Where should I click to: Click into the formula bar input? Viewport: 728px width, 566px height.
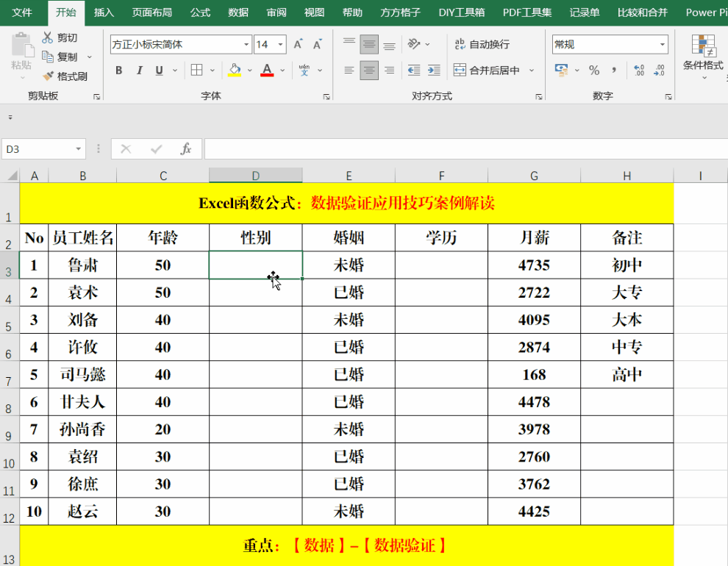click(x=466, y=149)
